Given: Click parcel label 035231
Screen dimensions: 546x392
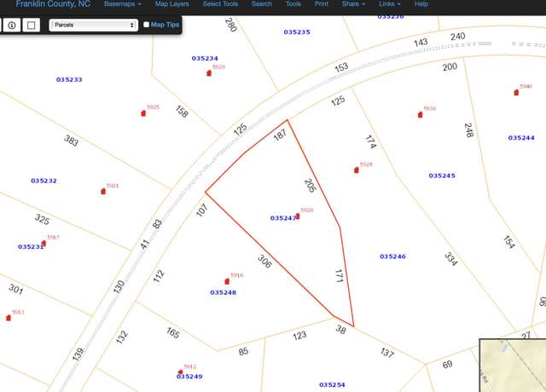Looking at the screenshot, I should click(x=31, y=247).
